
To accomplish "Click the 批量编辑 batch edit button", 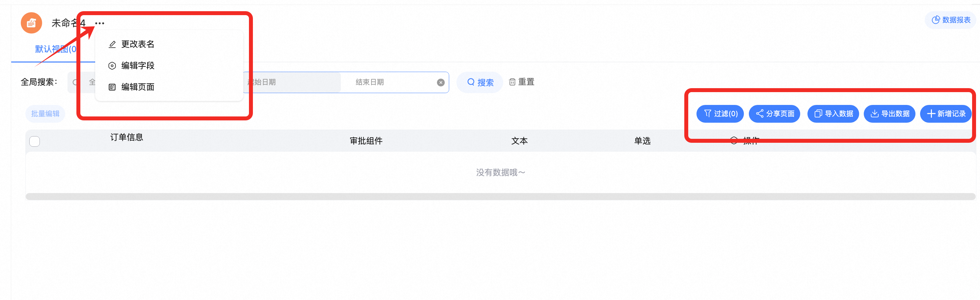I will tap(45, 114).
